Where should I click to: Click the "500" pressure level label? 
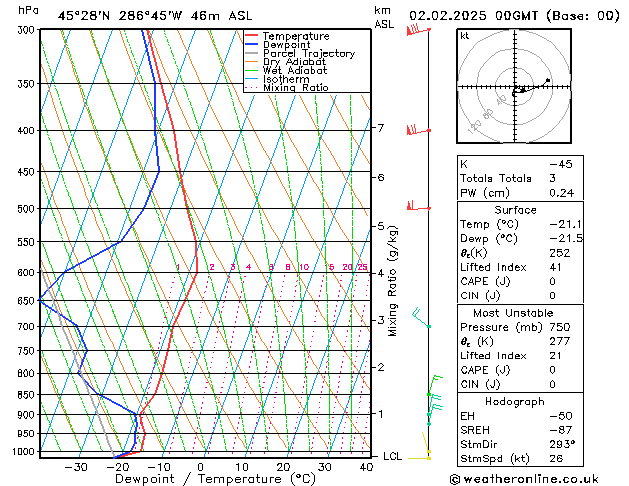(x=28, y=209)
